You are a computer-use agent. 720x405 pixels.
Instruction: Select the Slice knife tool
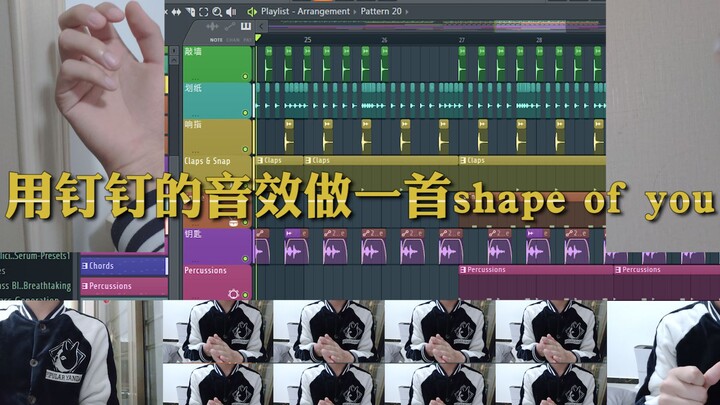tap(191, 12)
